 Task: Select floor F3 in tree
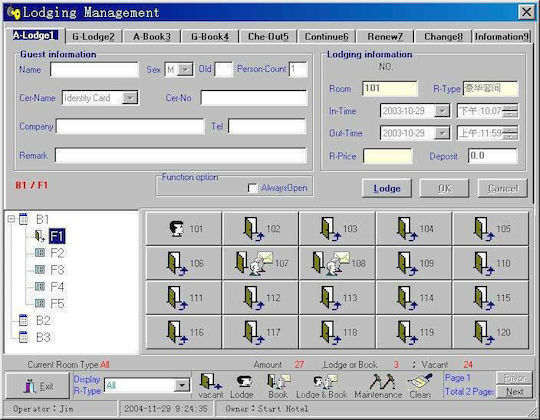[57, 270]
